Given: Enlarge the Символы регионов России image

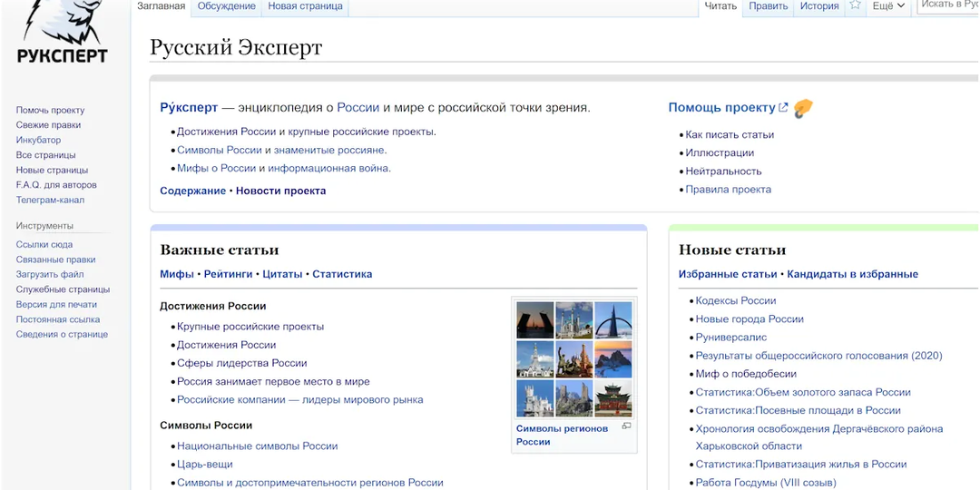Looking at the screenshot, I should 626,426.
